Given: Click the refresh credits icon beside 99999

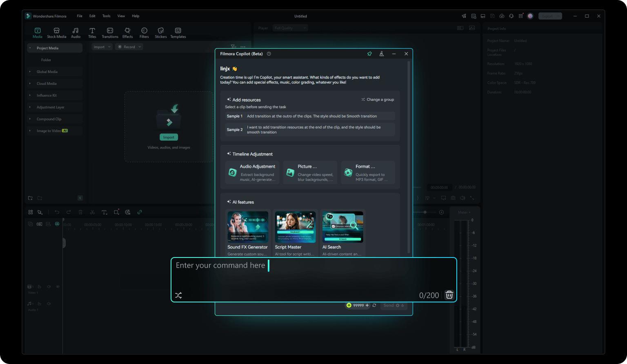Looking at the screenshot, I should coord(374,305).
